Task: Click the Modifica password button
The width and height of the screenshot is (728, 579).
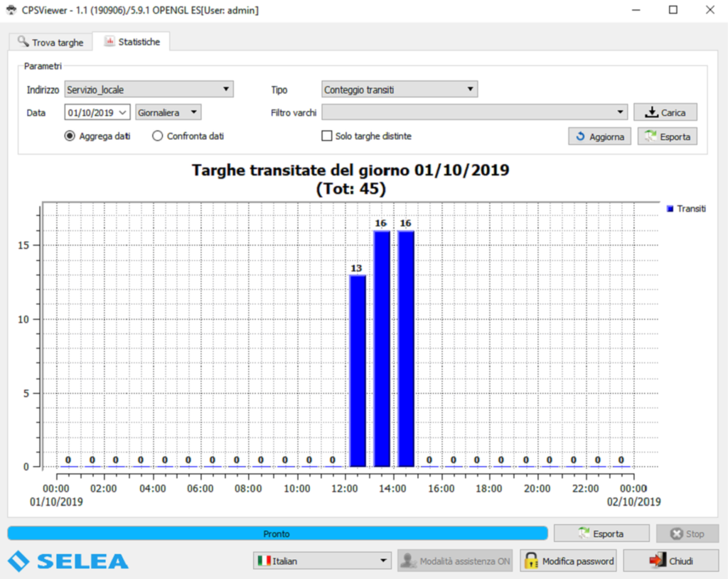Action: (x=568, y=561)
